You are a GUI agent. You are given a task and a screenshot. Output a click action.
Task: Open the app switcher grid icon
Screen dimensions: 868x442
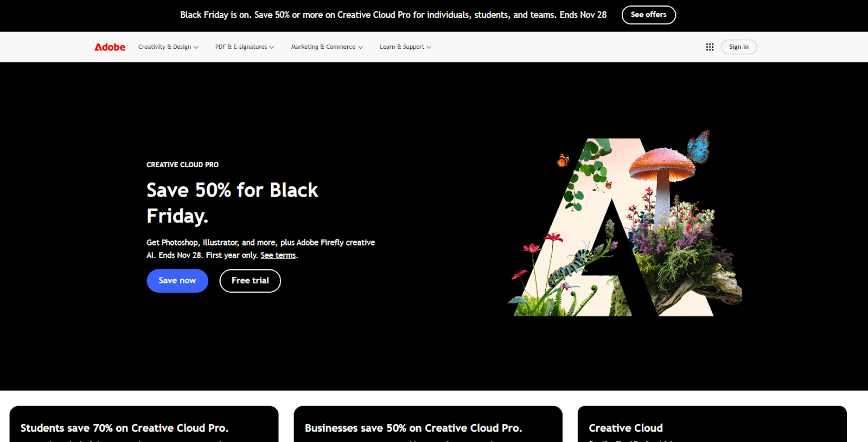tap(710, 47)
